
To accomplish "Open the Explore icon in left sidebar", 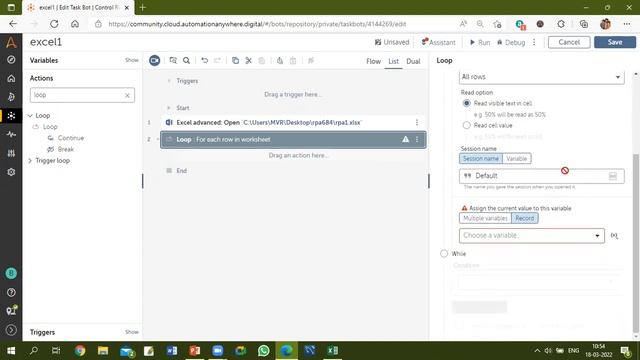I will [11, 60].
